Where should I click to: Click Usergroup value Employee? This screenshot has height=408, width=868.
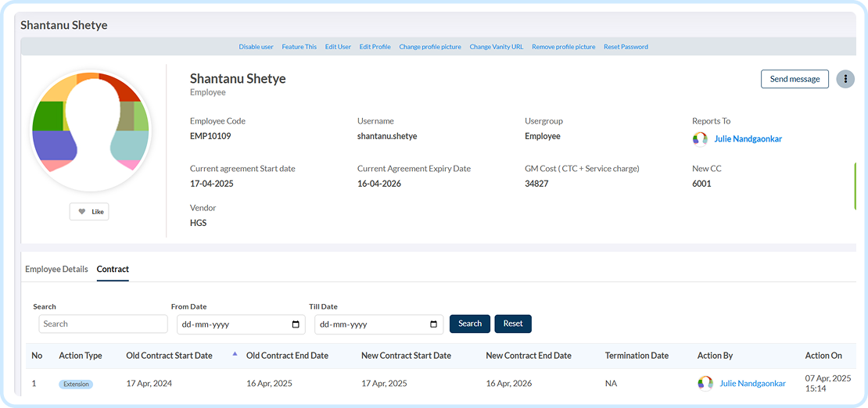(x=543, y=136)
